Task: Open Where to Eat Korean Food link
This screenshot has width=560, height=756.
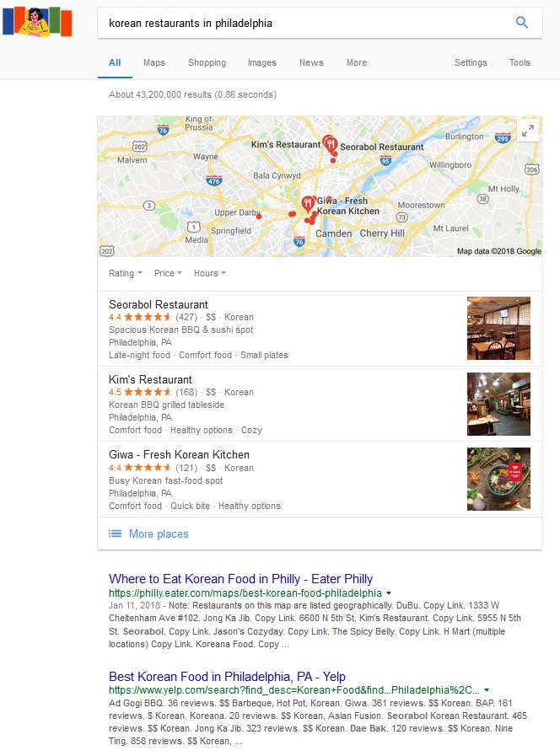Action: click(x=240, y=578)
